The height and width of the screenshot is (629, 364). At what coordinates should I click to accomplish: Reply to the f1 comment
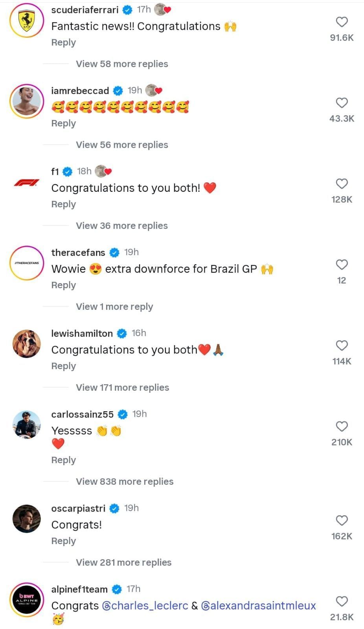63,204
